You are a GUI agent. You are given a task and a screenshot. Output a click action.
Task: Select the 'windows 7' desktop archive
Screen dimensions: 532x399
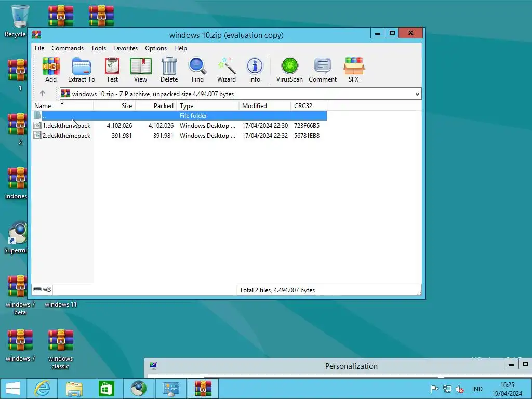tap(20, 344)
